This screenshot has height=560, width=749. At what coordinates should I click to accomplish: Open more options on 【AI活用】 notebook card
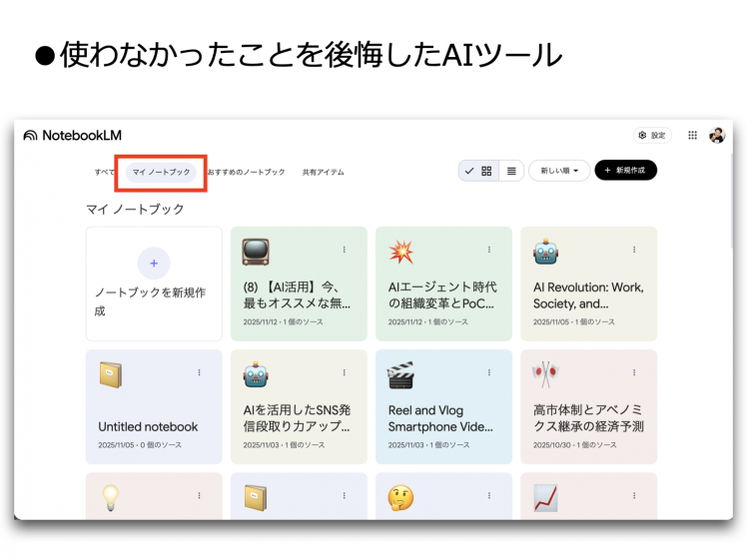(x=345, y=250)
